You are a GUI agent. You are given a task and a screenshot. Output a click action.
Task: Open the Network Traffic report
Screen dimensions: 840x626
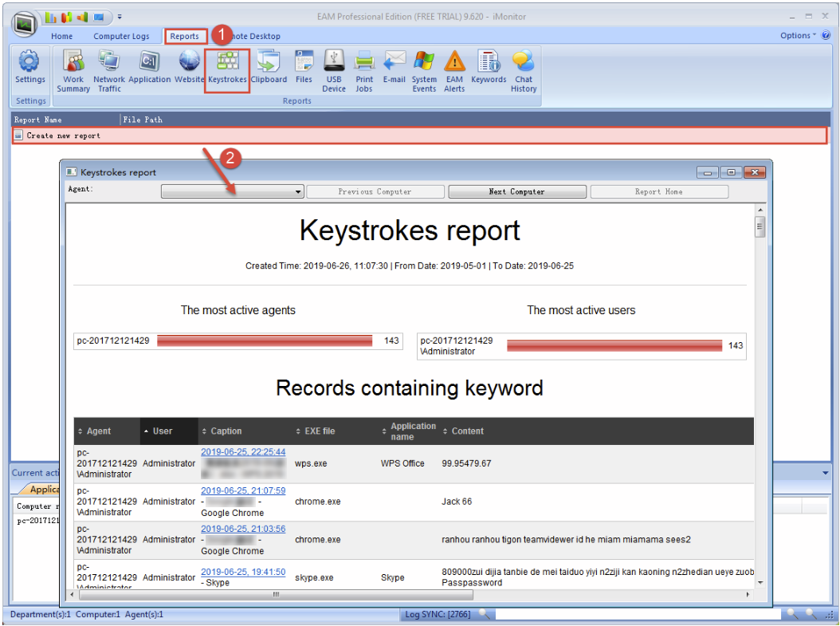[x=109, y=70]
